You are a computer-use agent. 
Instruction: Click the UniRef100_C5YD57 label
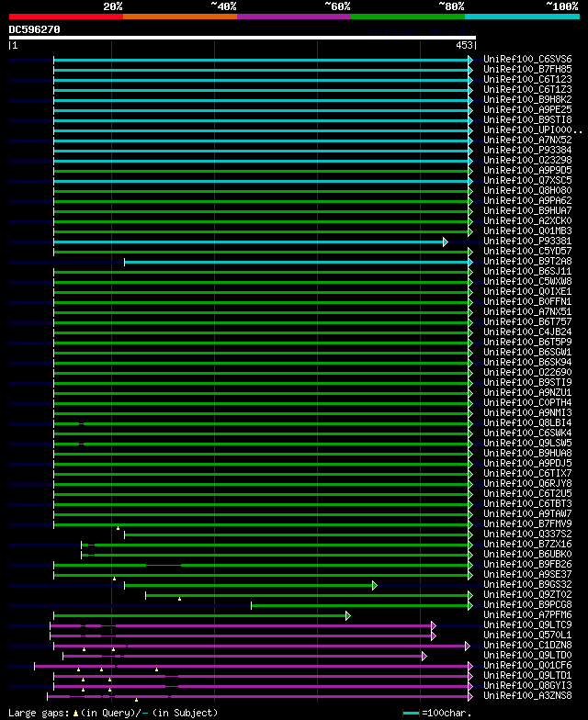coord(527,252)
